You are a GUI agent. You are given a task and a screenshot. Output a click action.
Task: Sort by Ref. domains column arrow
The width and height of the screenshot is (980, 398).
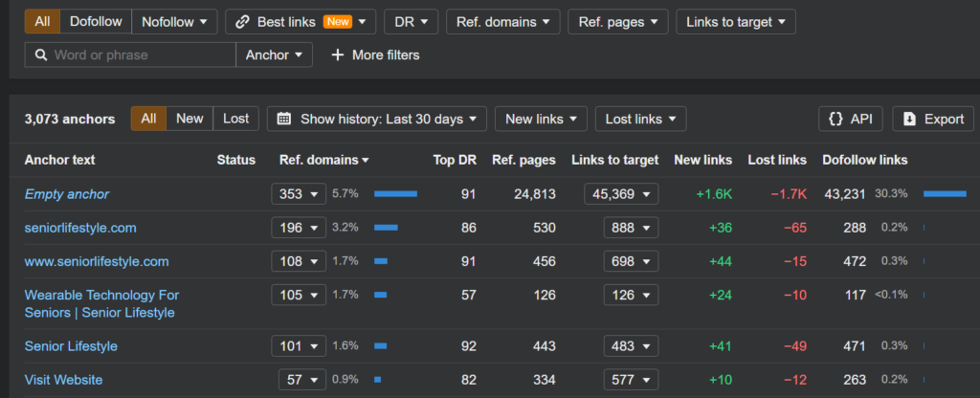click(x=366, y=160)
